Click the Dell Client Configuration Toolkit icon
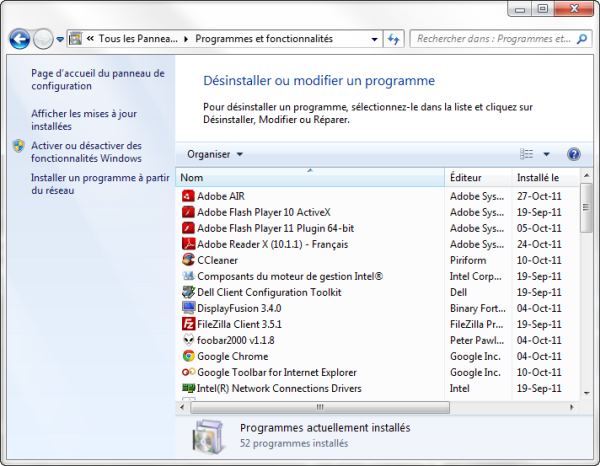This screenshot has width=600, height=466. (188, 292)
